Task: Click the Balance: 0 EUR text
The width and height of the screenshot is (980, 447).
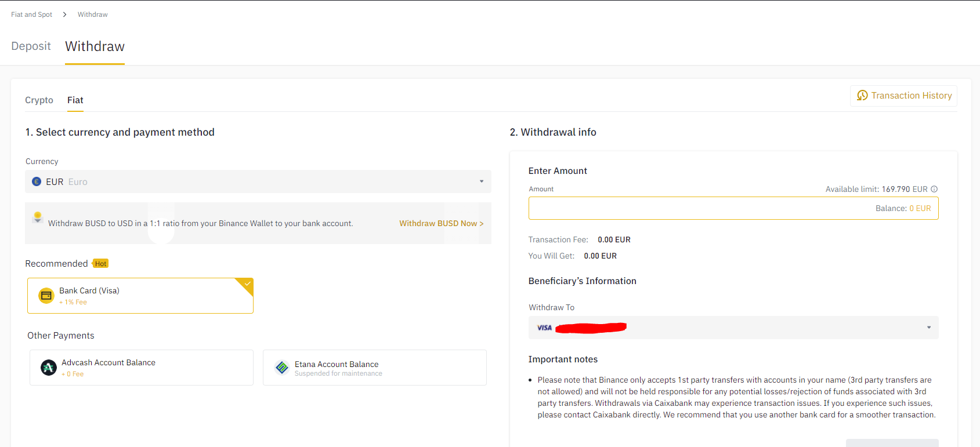Action: tap(903, 208)
